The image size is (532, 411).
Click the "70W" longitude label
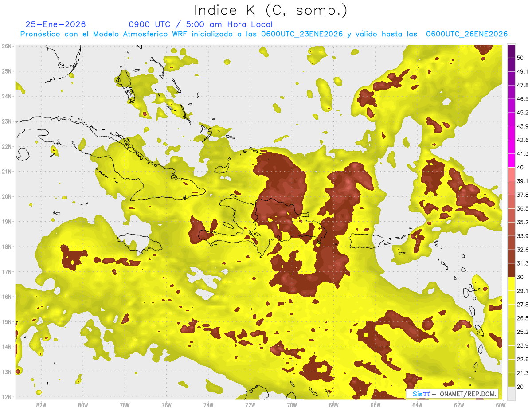[292, 405]
